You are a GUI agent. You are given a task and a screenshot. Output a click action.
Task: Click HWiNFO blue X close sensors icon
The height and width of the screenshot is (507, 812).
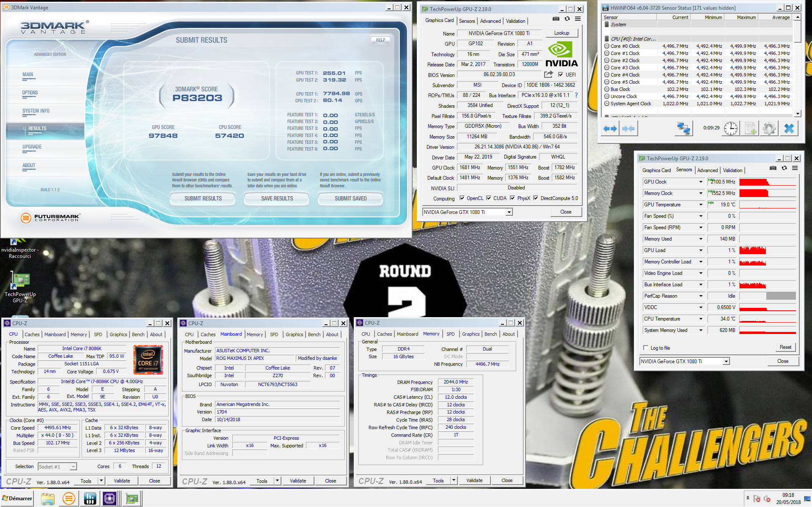click(789, 129)
